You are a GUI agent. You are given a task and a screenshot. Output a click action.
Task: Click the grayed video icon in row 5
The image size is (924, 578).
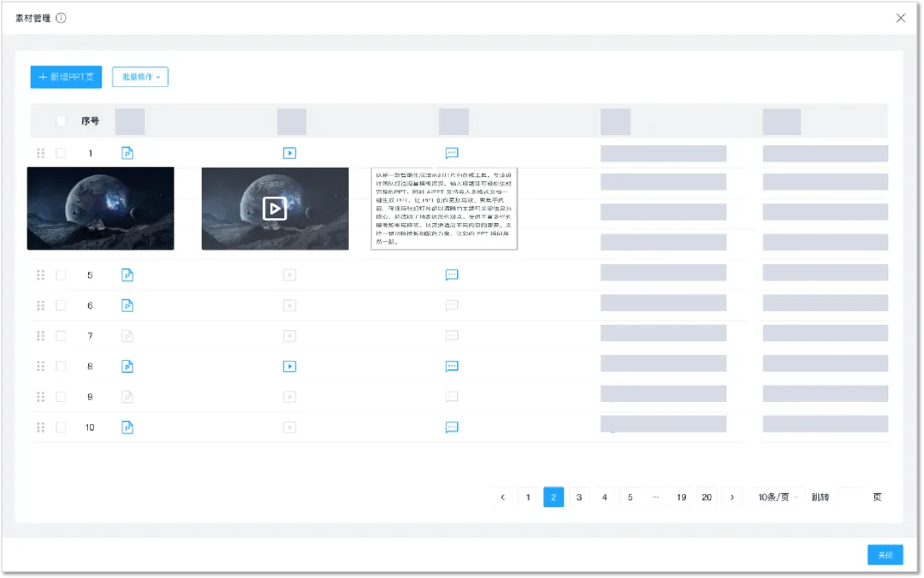pyautogui.click(x=289, y=275)
